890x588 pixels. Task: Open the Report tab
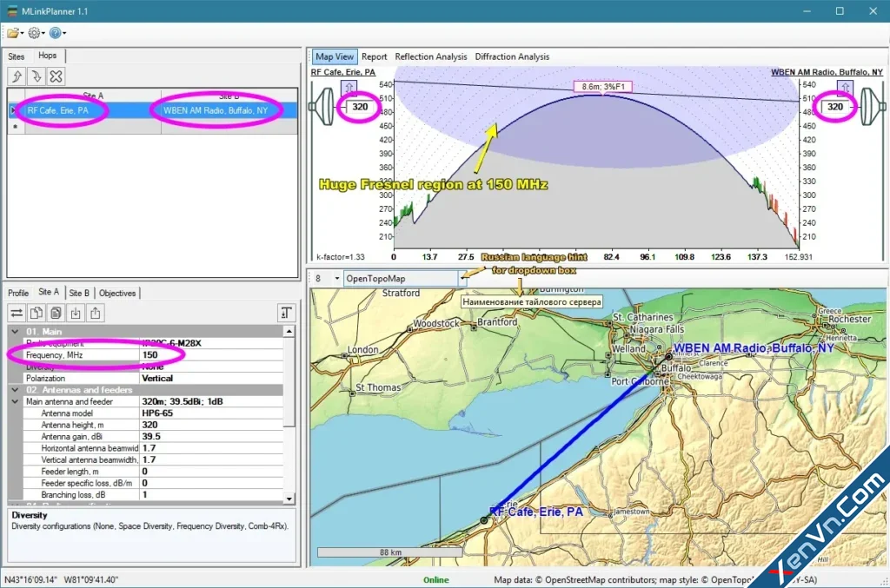pyautogui.click(x=374, y=56)
